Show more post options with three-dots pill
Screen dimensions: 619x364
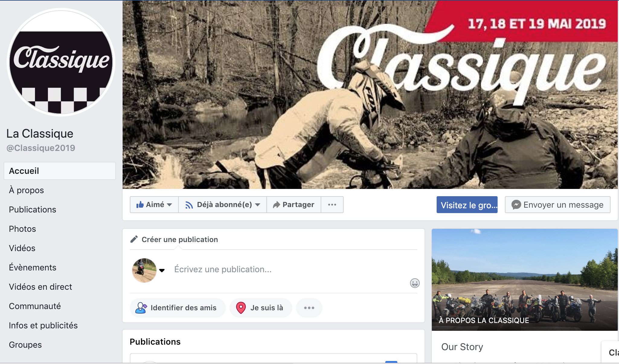tap(309, 308)
